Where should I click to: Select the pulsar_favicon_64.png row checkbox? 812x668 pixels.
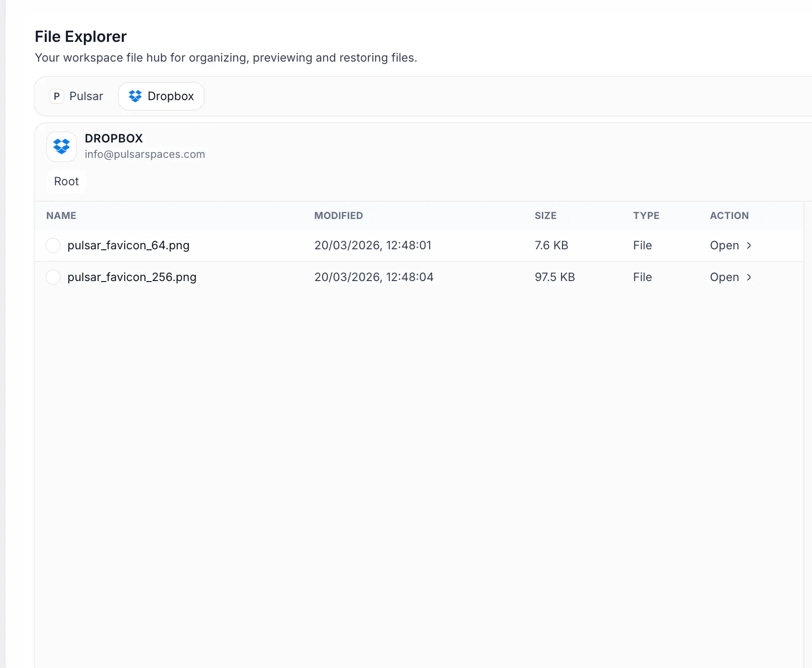pyautogui.click(x=53, y=245)
